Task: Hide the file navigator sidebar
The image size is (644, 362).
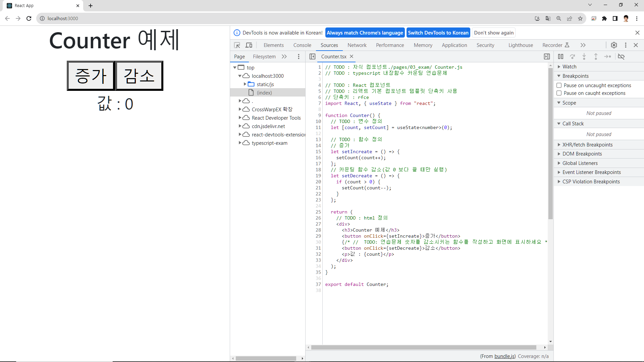Action: point(312,57)
